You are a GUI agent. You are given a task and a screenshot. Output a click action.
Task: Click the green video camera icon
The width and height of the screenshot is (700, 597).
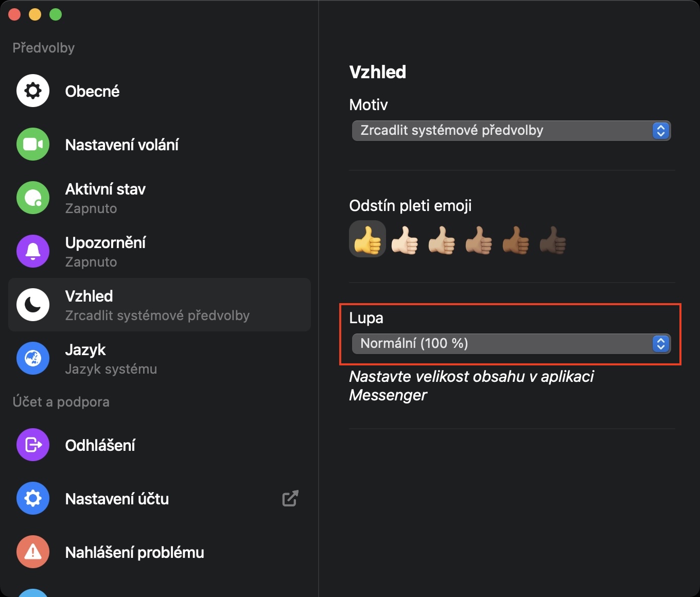[33, 145]
